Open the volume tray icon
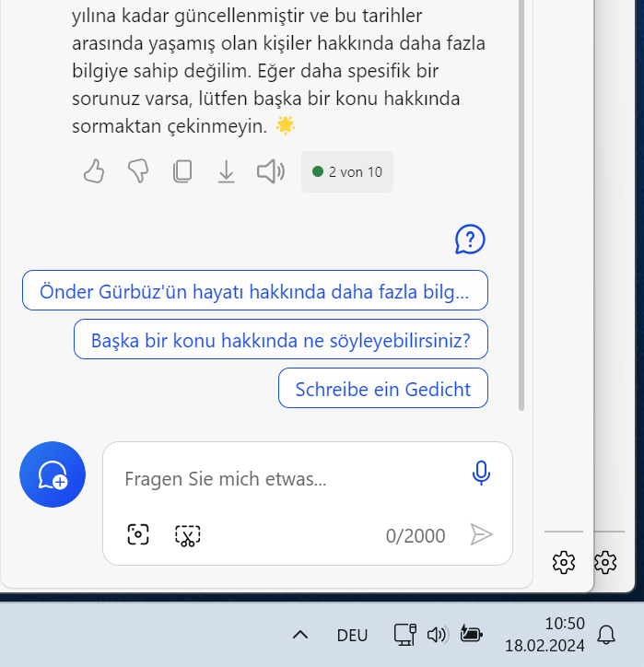Image resolution: width=644 pixels, height=667 pixels. pyautogui.click(x=438, y=635)
